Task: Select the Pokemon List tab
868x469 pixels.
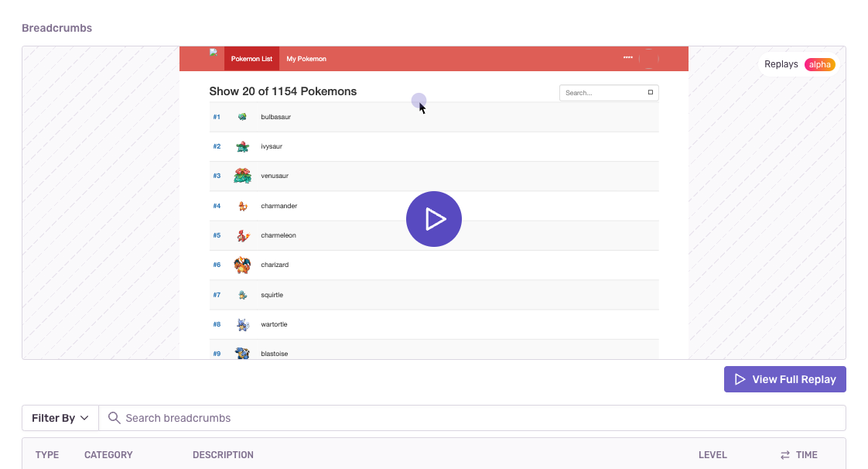Action: pyautogui.click(x=251, y=58)
